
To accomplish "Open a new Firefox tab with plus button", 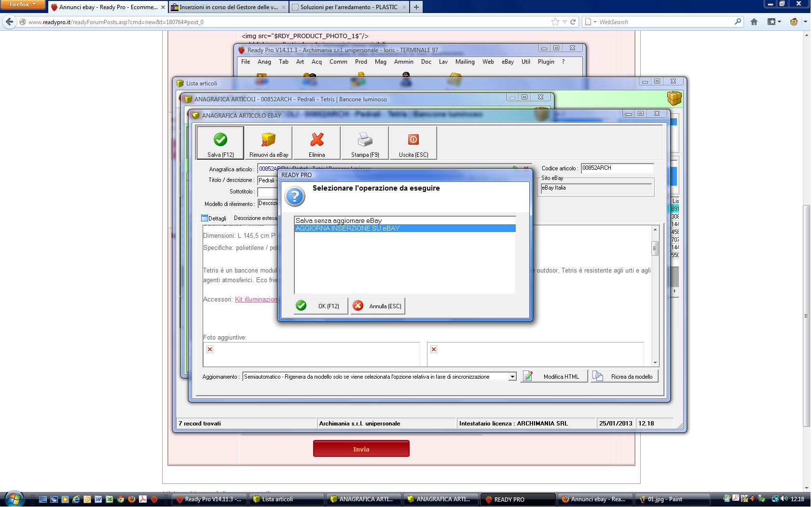I will click(416, 7).
